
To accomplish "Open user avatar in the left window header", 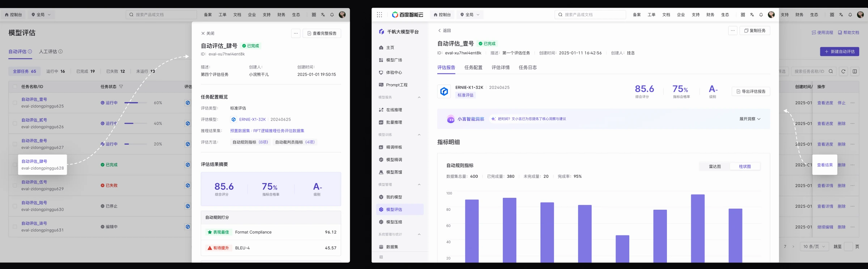I will [x=342, y=15].
